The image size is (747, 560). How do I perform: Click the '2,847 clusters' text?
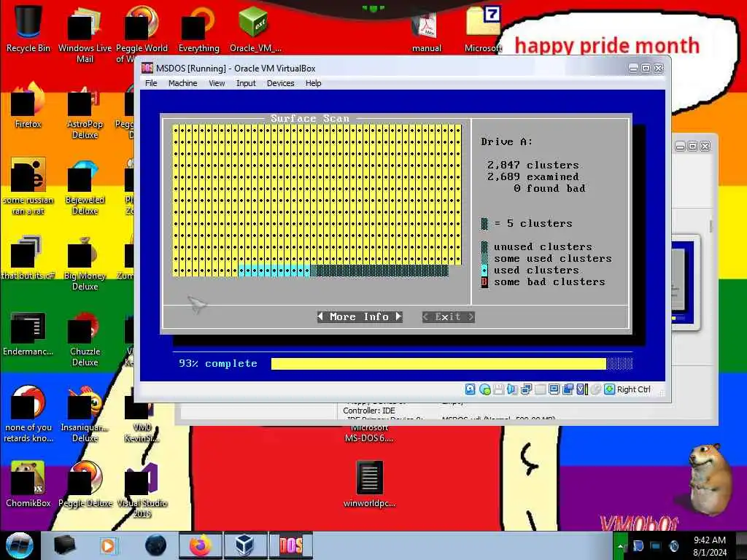[x=533, y=166]
